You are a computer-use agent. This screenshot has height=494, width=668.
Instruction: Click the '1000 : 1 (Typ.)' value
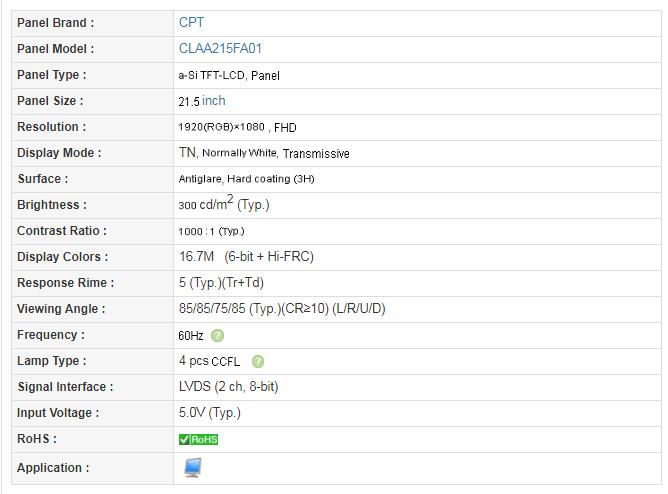pos(211,231)
